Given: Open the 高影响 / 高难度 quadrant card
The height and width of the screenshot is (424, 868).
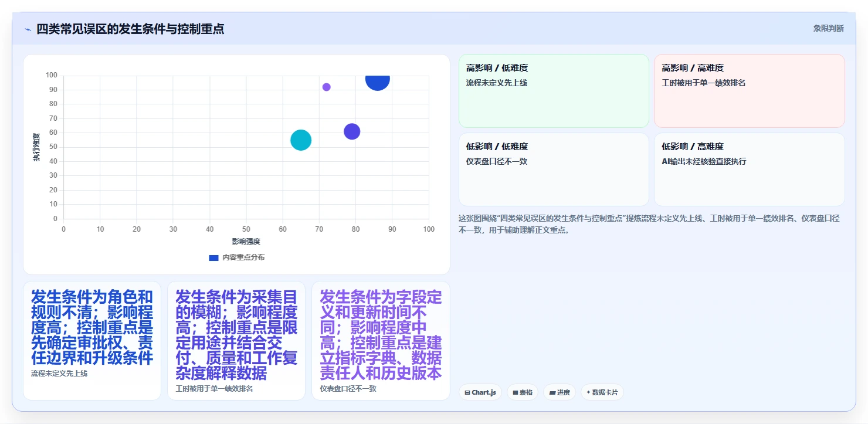Looking at the screenshot, I should [750, 91].
